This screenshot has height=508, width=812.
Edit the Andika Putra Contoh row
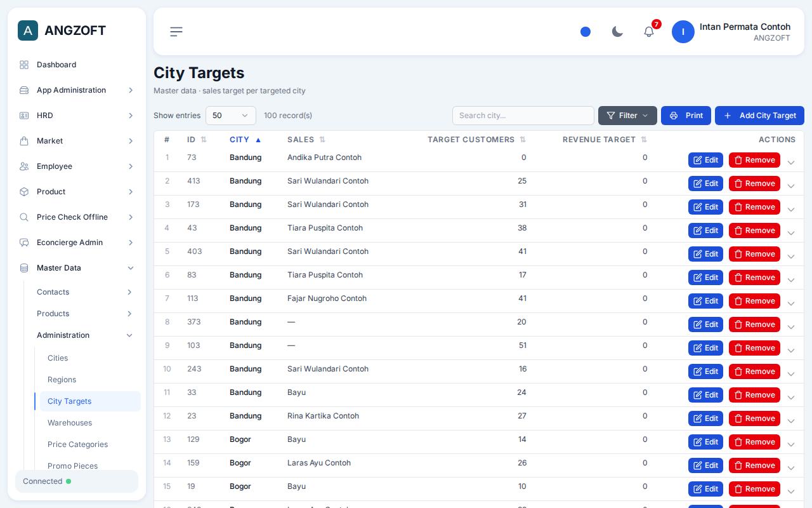[x=705, y=160]
